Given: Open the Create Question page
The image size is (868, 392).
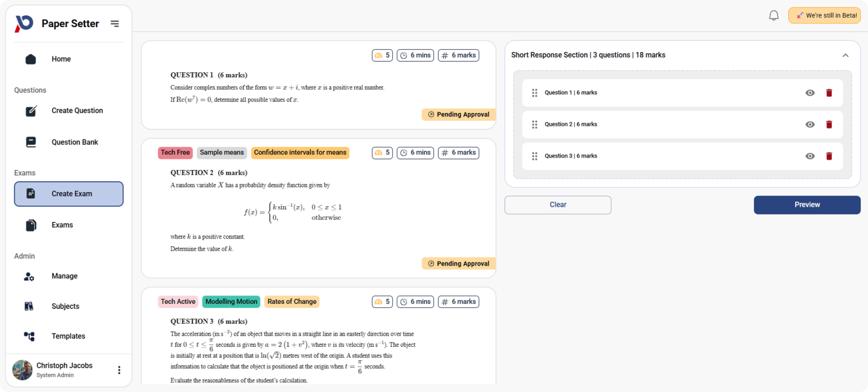Looking at the screenshot, I should tap(77, 110).
